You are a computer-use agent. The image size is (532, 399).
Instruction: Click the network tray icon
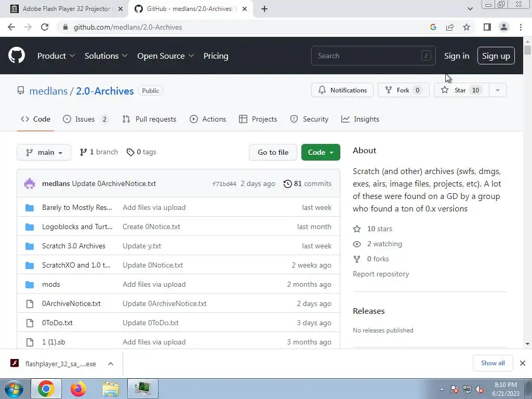pyautogui.click(x=467, y=389)
